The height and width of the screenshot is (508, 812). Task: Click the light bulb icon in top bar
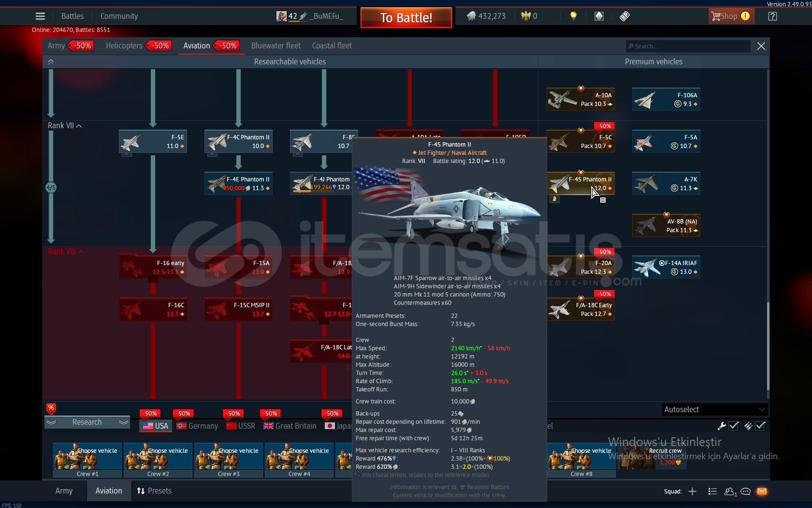tap(573, 16)
